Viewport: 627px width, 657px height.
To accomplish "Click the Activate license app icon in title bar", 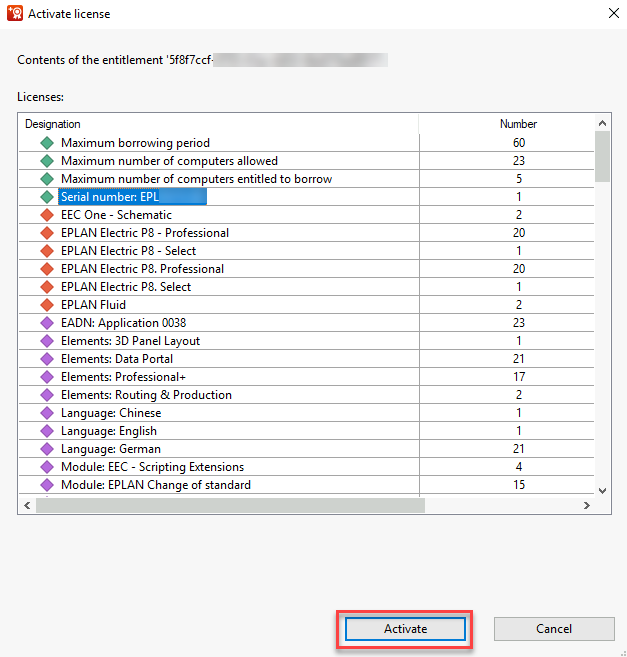I will click(x=14, y=14).
